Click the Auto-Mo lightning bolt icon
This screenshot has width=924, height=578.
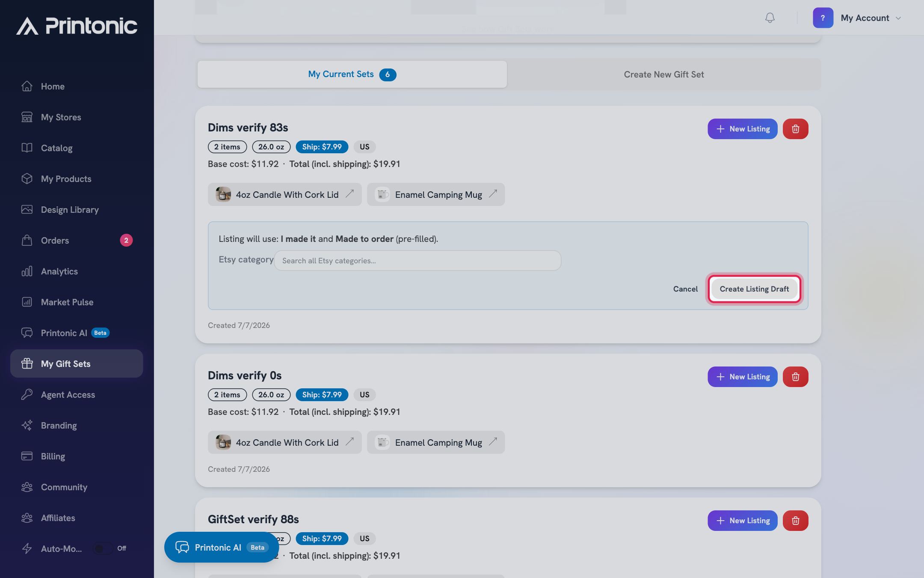27,548
